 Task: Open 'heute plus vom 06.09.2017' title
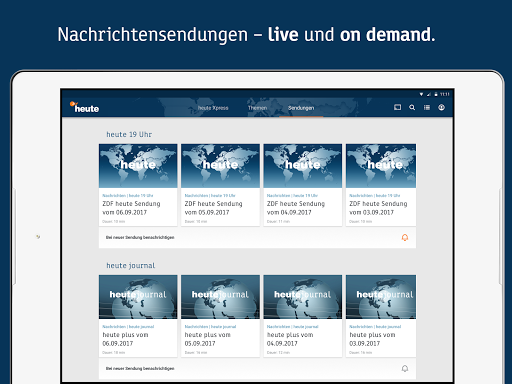click(125, 339)
